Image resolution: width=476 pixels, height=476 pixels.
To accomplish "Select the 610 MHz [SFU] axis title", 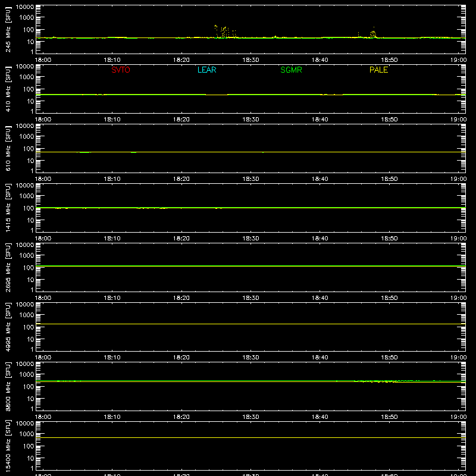I will pos(8,149).
